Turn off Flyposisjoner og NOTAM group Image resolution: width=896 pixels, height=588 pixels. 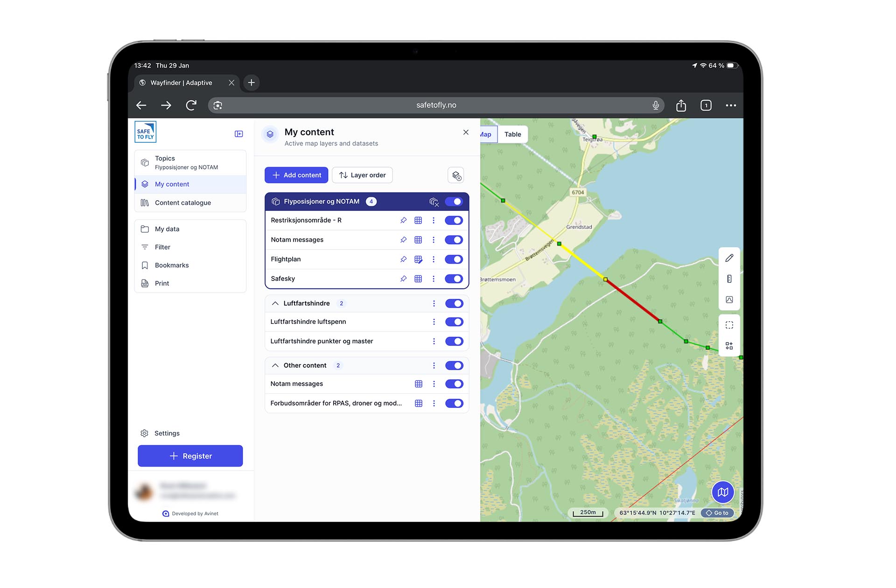coord(454,202)
